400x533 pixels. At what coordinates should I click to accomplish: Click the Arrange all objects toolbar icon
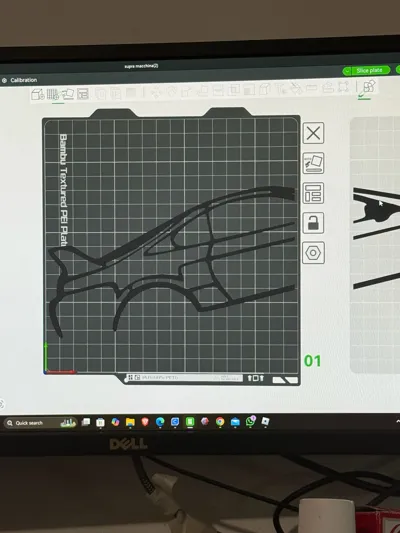click(83, 94)
